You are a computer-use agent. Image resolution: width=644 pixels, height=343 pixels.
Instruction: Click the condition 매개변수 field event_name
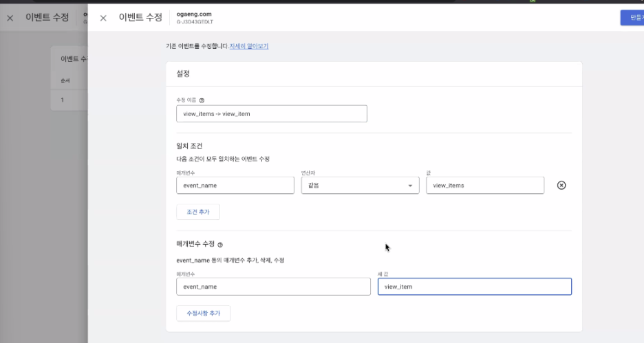(235, 186)
